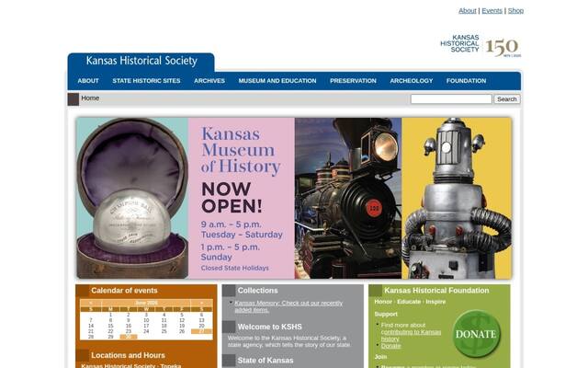Click the Kansas Historical Society 150 logo
This screenshot has width=588, height=368.
481,45
